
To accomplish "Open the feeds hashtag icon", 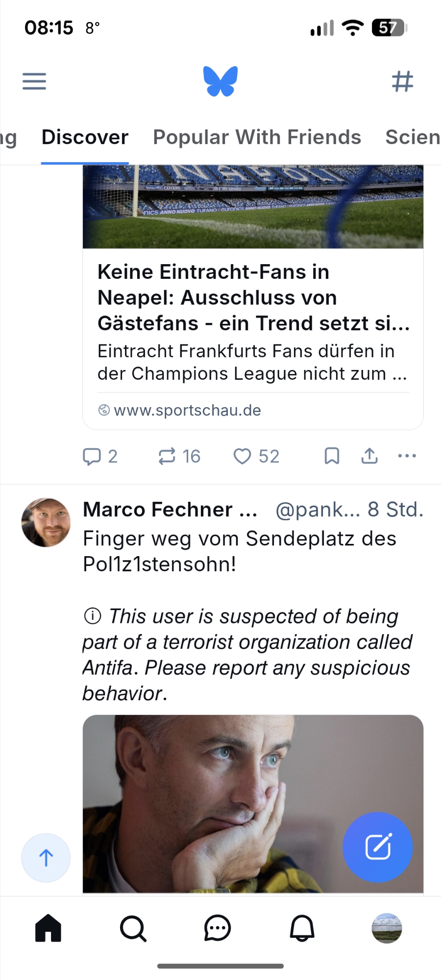I will coord(402,81).
